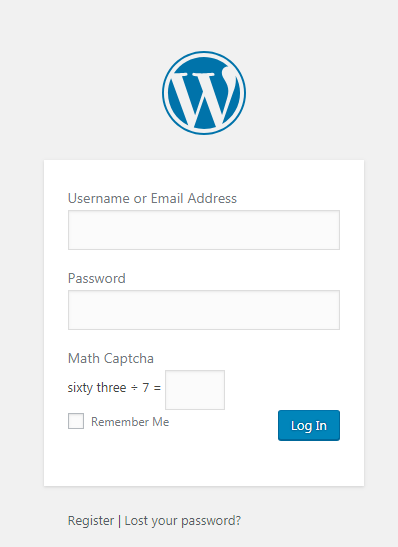Click the separator between Register and Lost password
398x547 pixels.
point(119,521)
